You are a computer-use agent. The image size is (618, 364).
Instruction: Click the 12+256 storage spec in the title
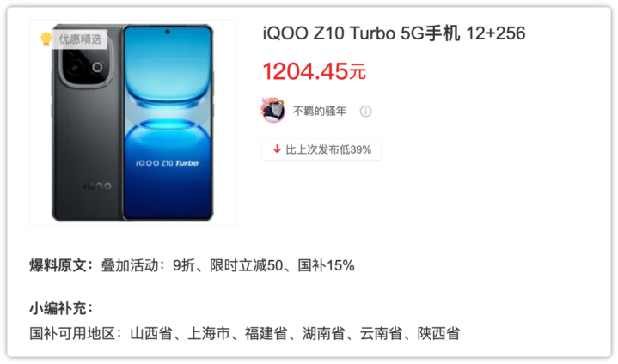pos(496,33)
